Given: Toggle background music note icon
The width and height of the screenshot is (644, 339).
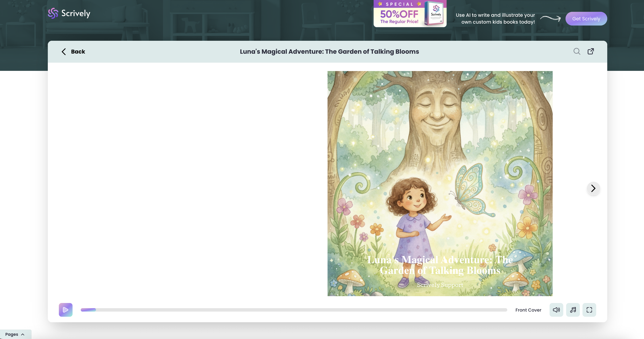Looking at the screenshot, I should pyautogui.click(x=573, y=310).
